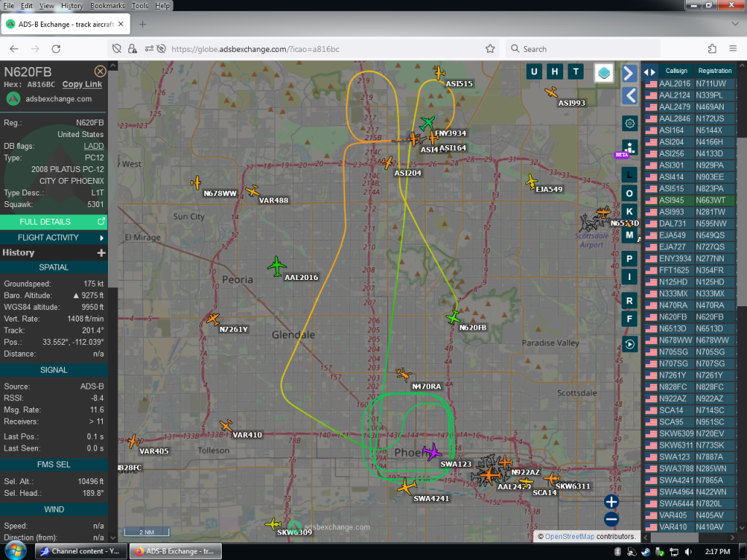
Task: Open the BETA leaderboard stats icon
Action: (630, 147)
